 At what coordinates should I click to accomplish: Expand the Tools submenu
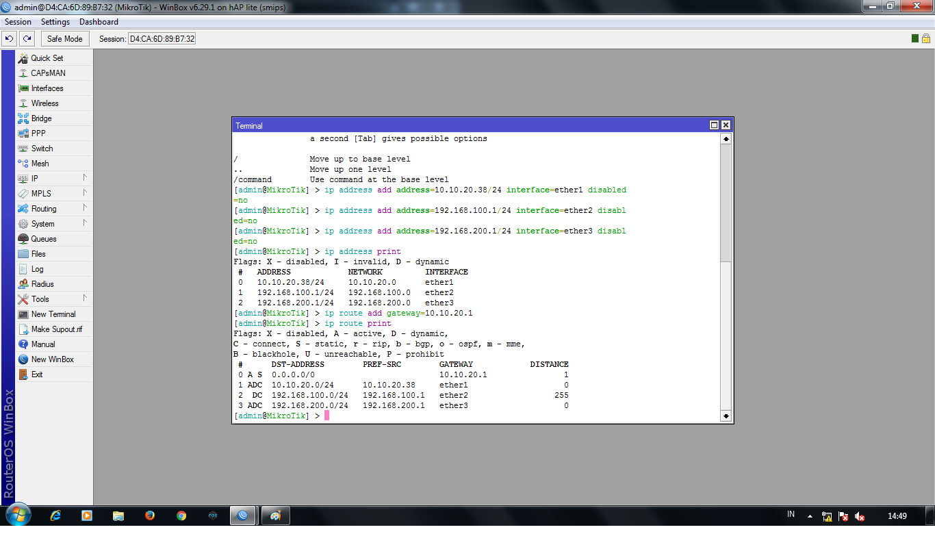click(x=53, y=299)
